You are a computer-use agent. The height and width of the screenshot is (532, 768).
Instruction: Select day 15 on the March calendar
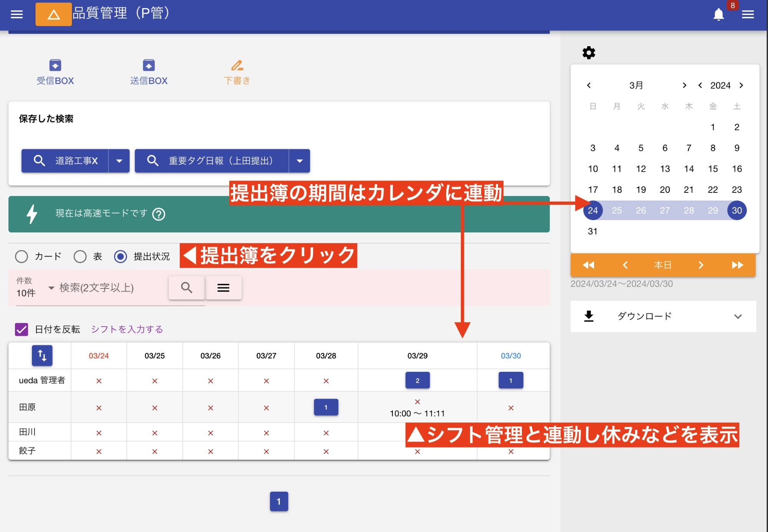(713, 169)
